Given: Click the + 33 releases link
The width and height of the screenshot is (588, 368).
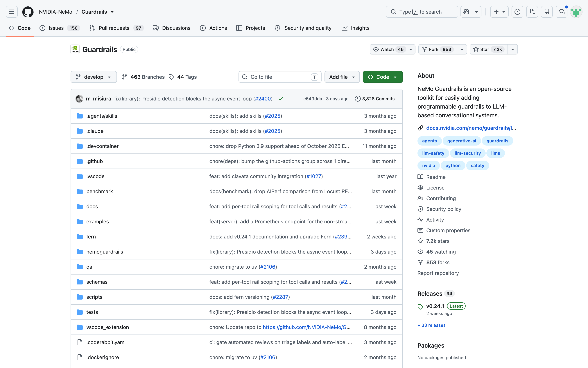Looking at the screenshot, I should tap(431, 325).
